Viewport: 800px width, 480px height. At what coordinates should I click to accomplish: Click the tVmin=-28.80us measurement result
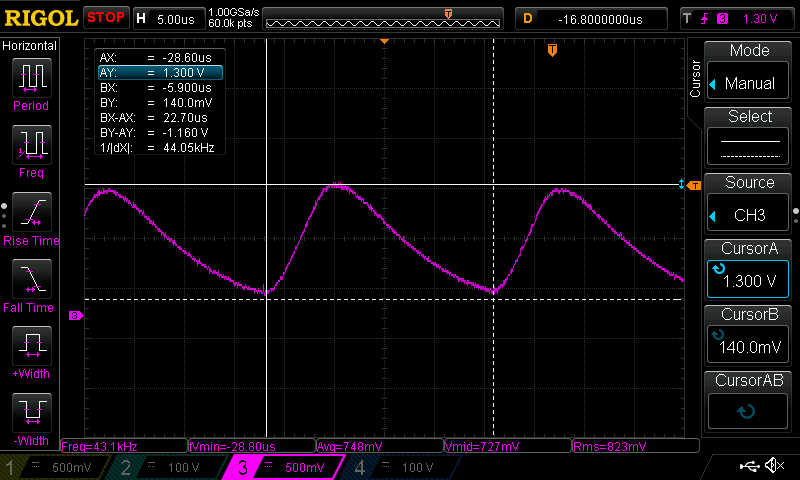click(252, 446)
